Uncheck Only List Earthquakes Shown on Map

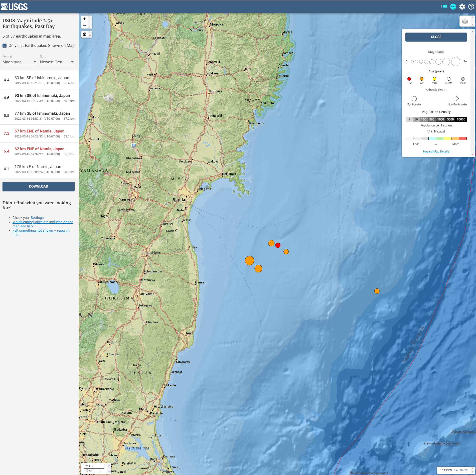pyautogui.click(x=5, y=46)
